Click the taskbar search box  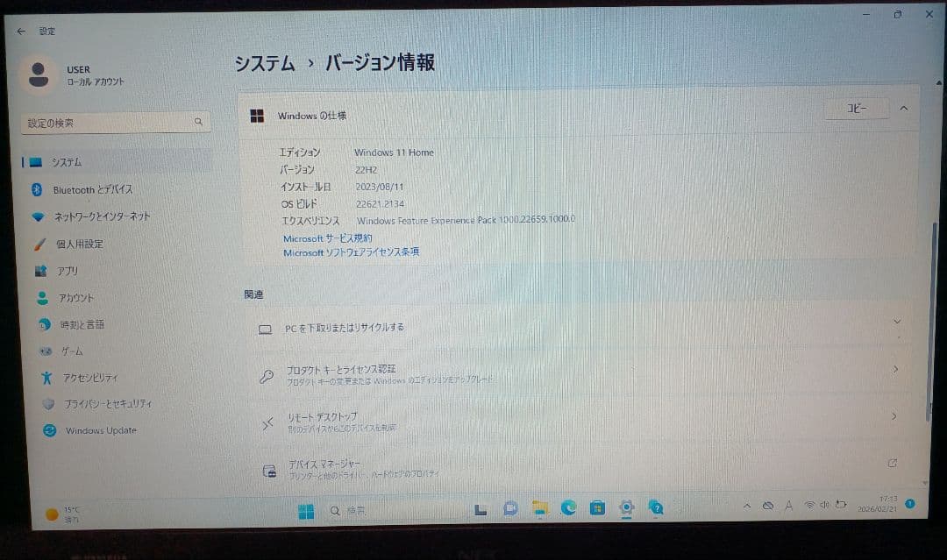coord(393,511)
